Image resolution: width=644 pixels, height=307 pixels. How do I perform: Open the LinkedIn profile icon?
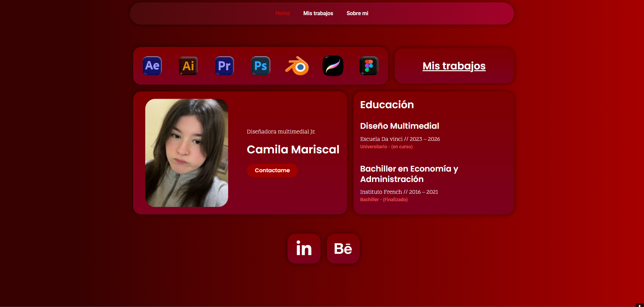tap(304, 249)
